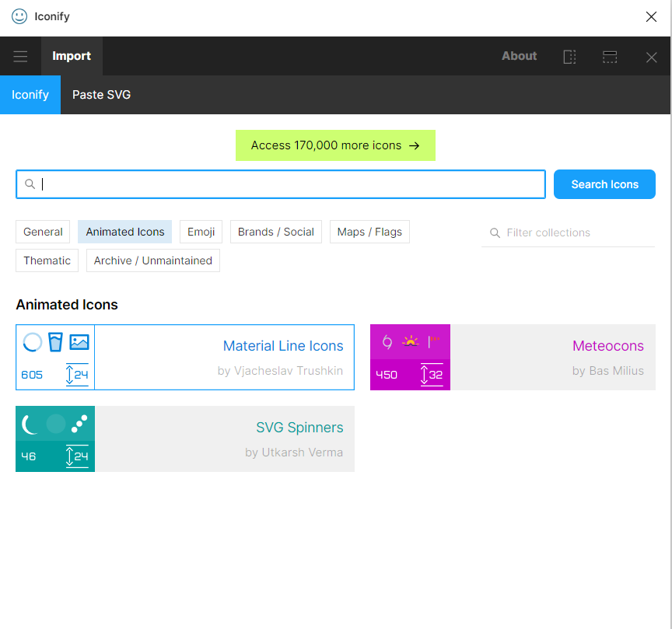Click the cup preview icon in Material Line Icons
The height and width of the screenshot is (629, 672).
click(x=55, y=342)
